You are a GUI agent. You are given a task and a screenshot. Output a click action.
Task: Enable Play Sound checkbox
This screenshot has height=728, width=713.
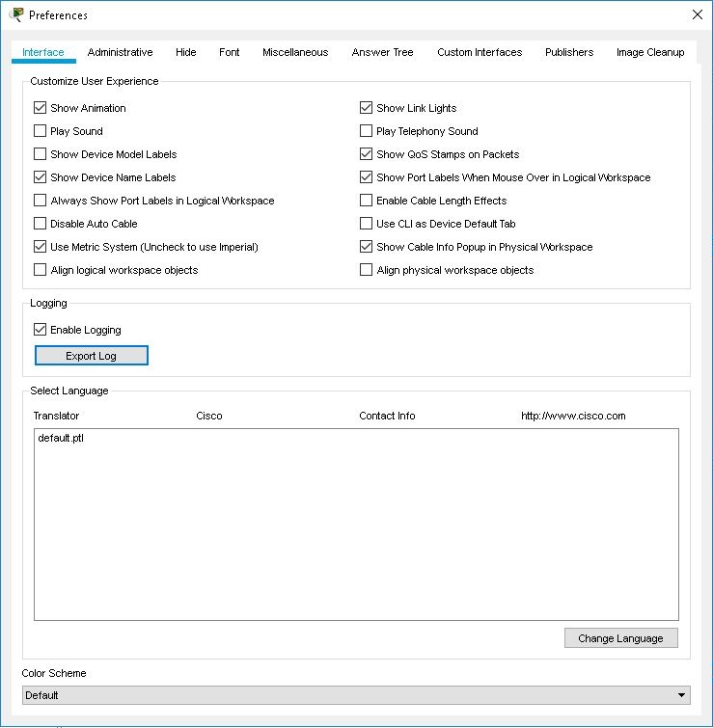pos(40,131)
